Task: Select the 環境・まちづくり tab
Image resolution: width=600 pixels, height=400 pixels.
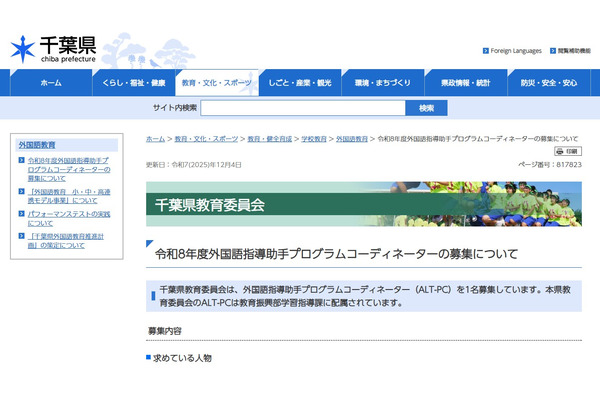Action: click(x=383, y=83)
